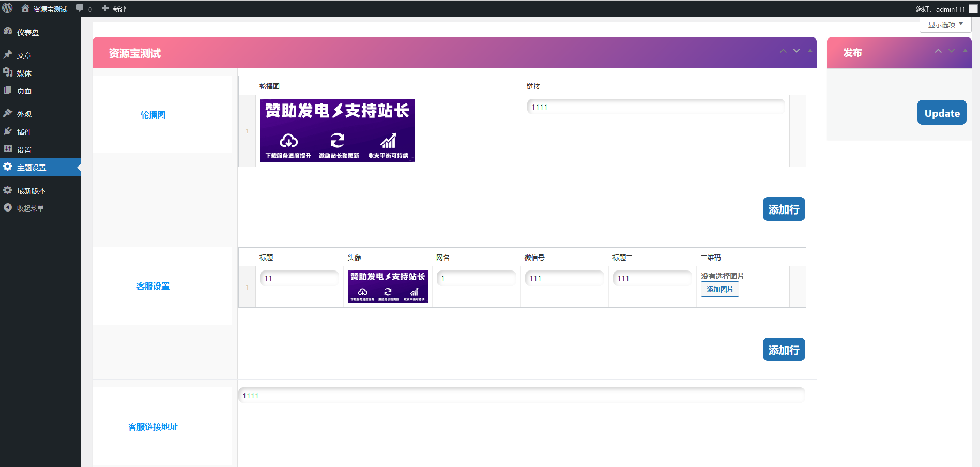Move the 资源宝测试 panel up

coord(783,51)
